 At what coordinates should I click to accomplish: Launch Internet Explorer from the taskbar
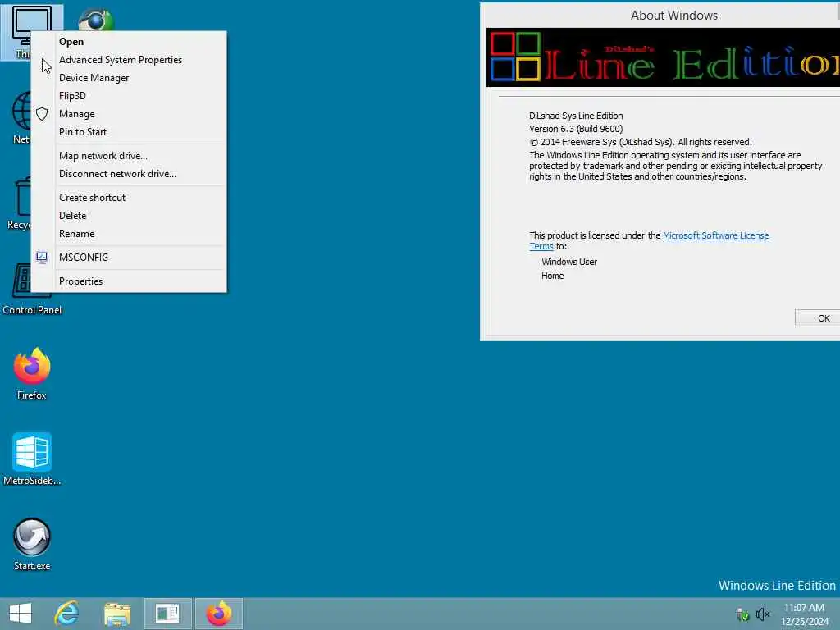point(67,614)
